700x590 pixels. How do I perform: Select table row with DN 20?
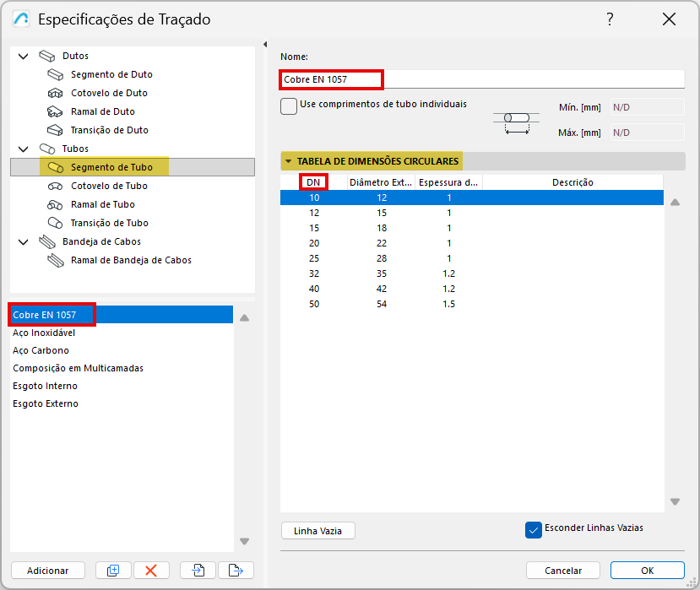472,243
